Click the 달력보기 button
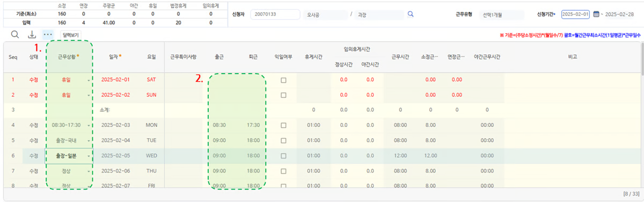644x202 pixels. tap(70, 35)
